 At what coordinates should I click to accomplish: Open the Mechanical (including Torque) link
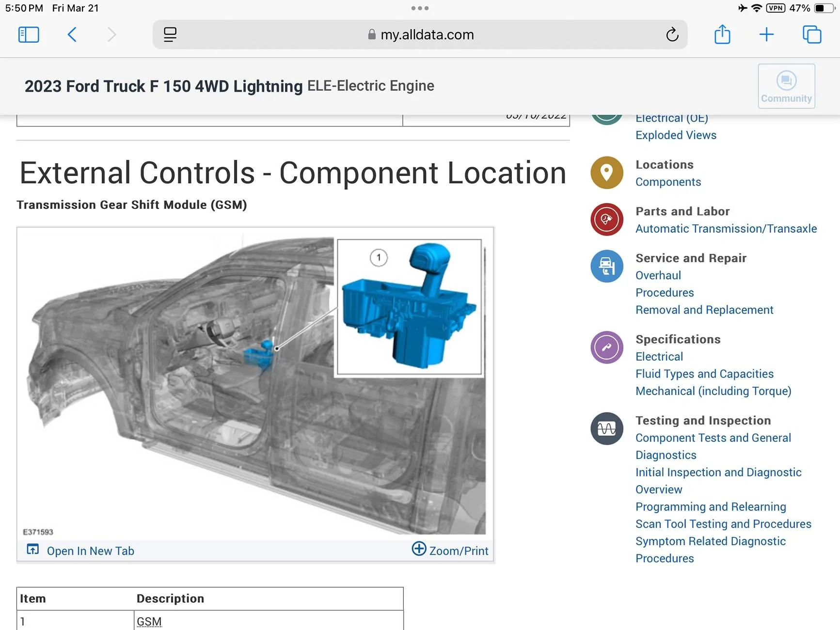(x=713, y=391)
